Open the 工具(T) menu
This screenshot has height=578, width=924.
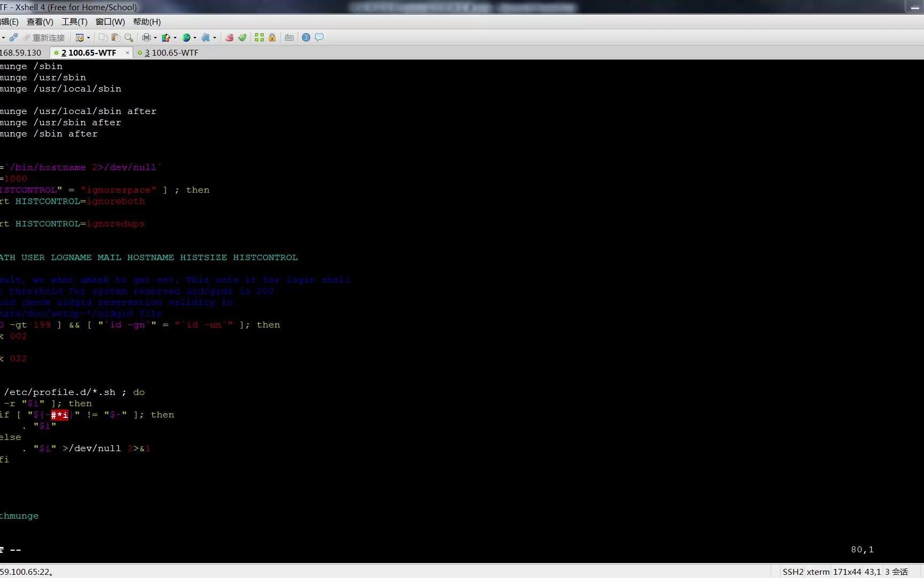click(74, 21)
